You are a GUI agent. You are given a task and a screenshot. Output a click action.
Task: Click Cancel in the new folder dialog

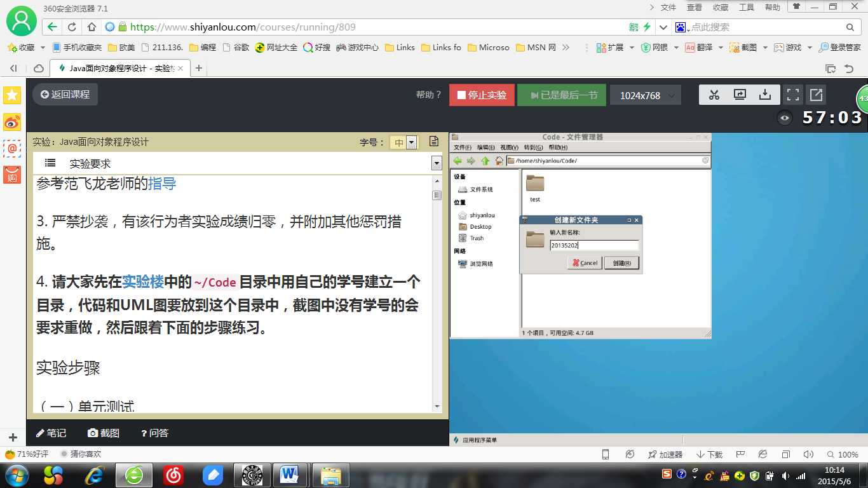click(585, 263)
